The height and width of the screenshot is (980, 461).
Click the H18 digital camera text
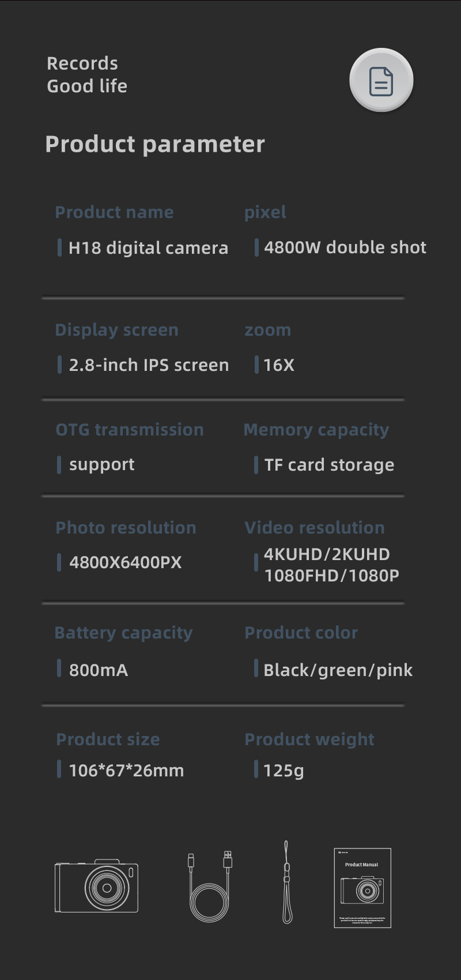(148, 248)
